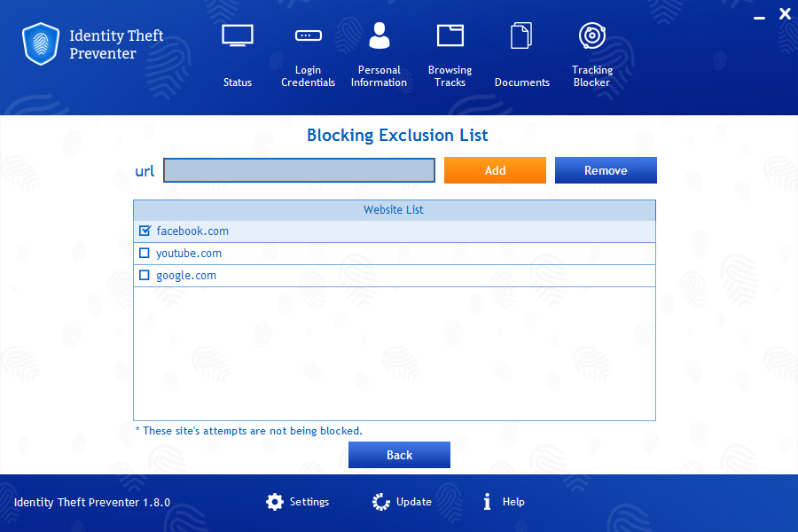The image size is (798, 532).
Task: Uncheck the facebook.com entry
Action: (145, 231)
